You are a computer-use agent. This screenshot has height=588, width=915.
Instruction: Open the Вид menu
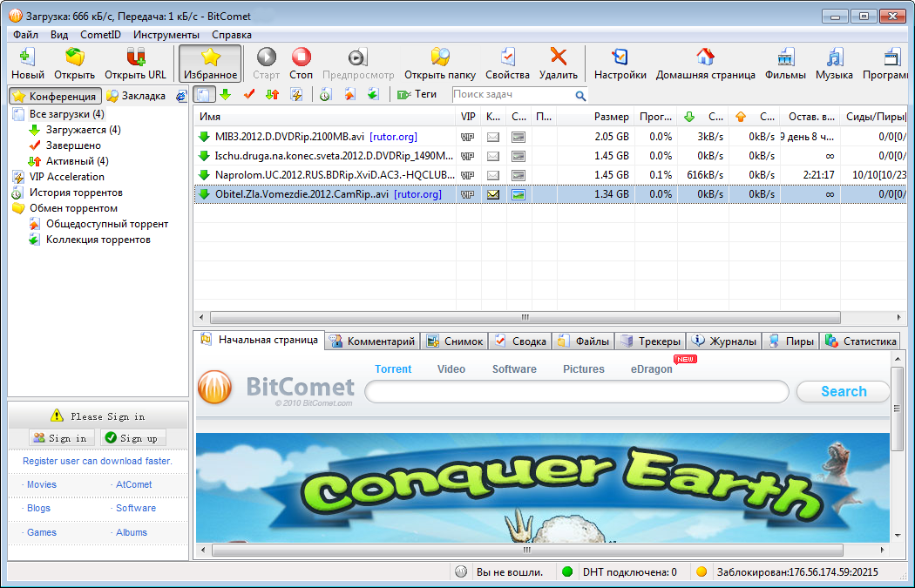tap(59, 35)
